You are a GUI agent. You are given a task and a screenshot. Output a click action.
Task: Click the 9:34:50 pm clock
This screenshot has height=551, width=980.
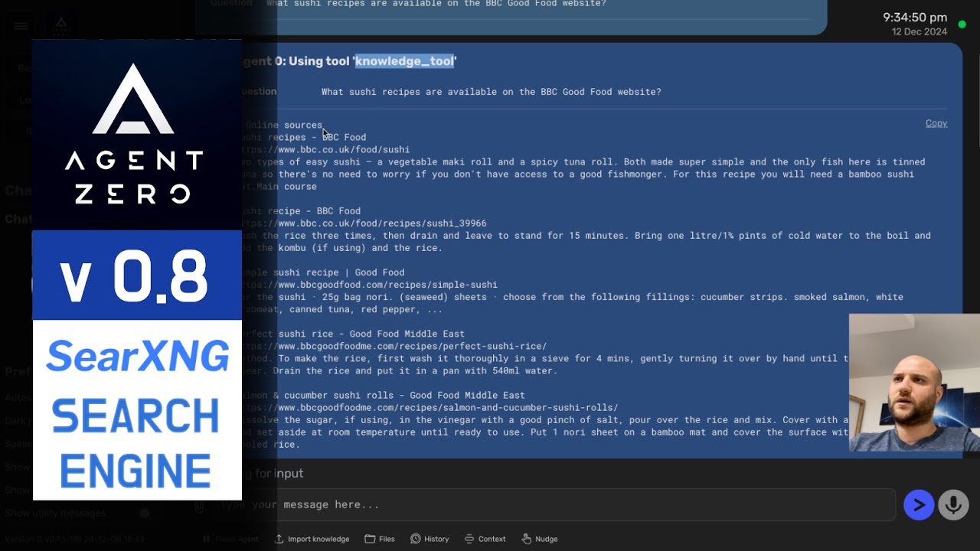tap(915, 17)
